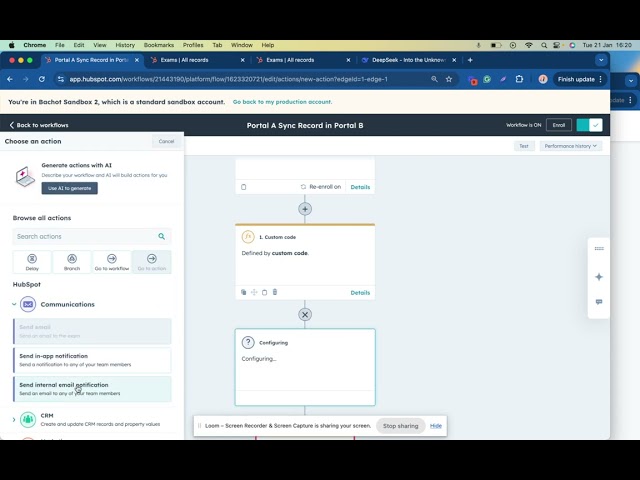
Task: Click the move icon on Custom code card
Action: 254,292
